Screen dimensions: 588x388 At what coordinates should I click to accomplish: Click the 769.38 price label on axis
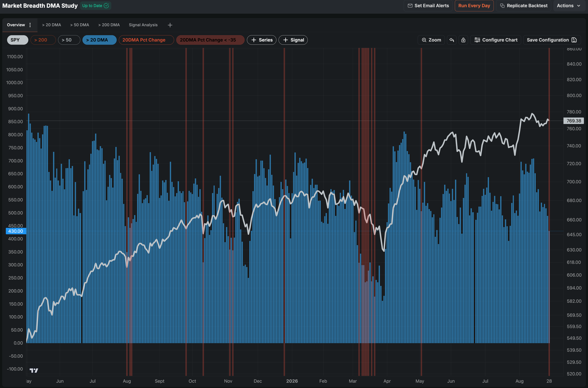coord(574,121)
